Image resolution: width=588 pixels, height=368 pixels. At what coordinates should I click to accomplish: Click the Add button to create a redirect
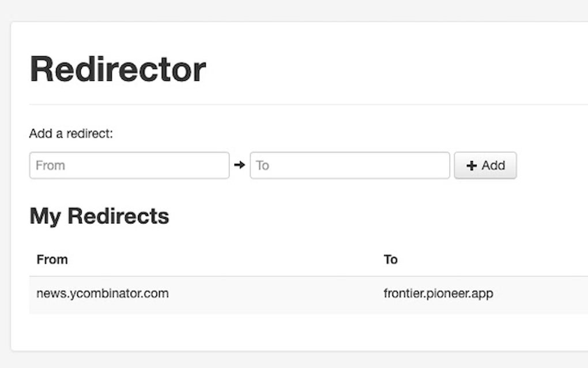pos(485,166)
